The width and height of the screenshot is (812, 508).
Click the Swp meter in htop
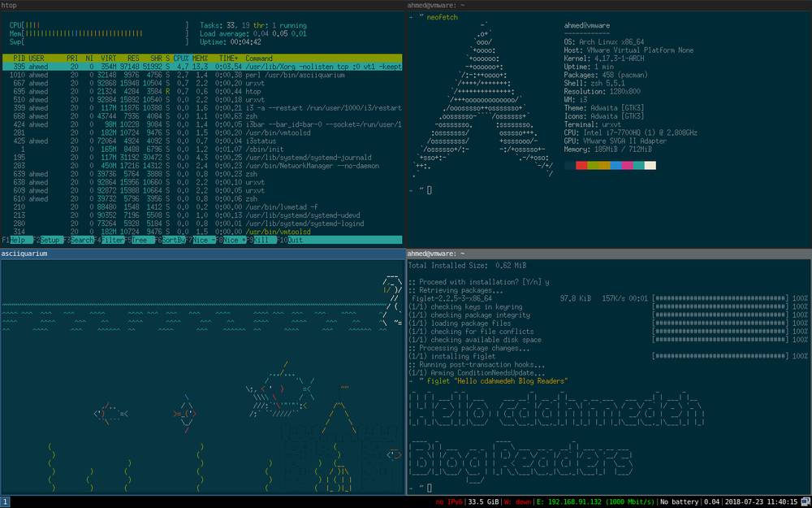pos(99,42)
